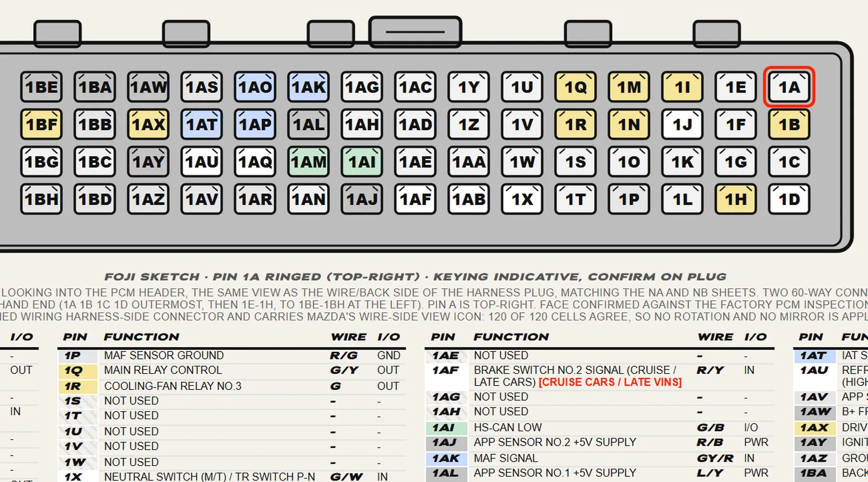Select 'MAIN RELAY CONTROL' function text
868x482 pixels.
click(163, 370)
